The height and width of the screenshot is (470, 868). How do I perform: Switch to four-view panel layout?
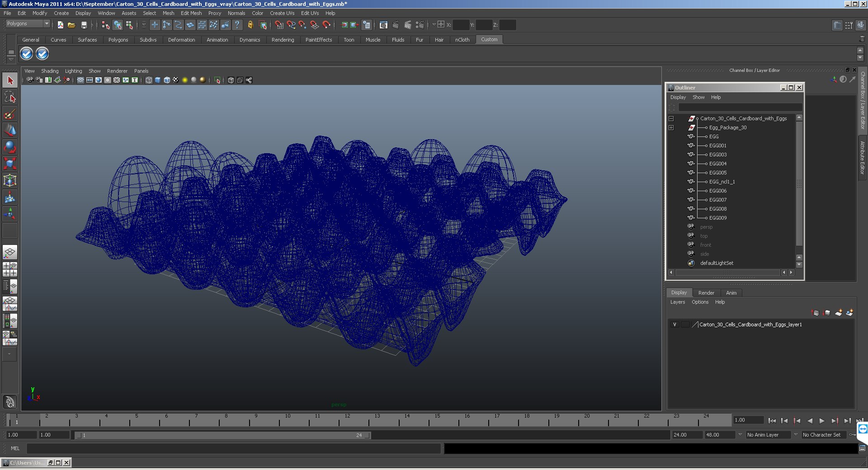10,269
